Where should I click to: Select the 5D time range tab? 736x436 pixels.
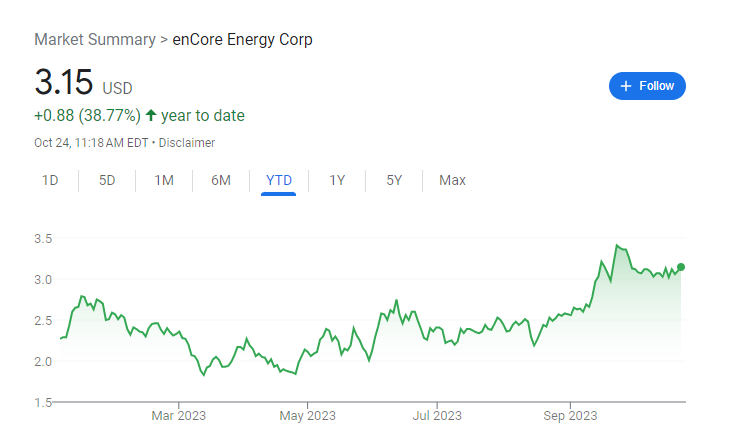(x=107, y=180)
